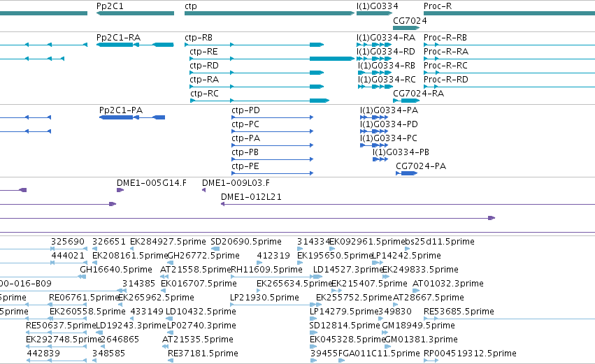Click the Pp2C1-PA protein feature
The width and height of the screenshot is (595, 364).
(132, 117)
